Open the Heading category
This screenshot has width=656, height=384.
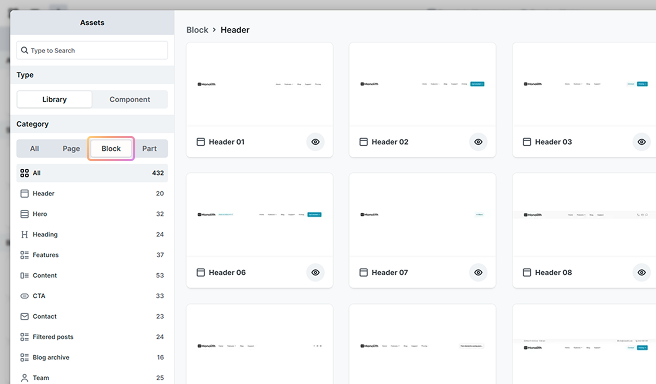tap(92, 234)
